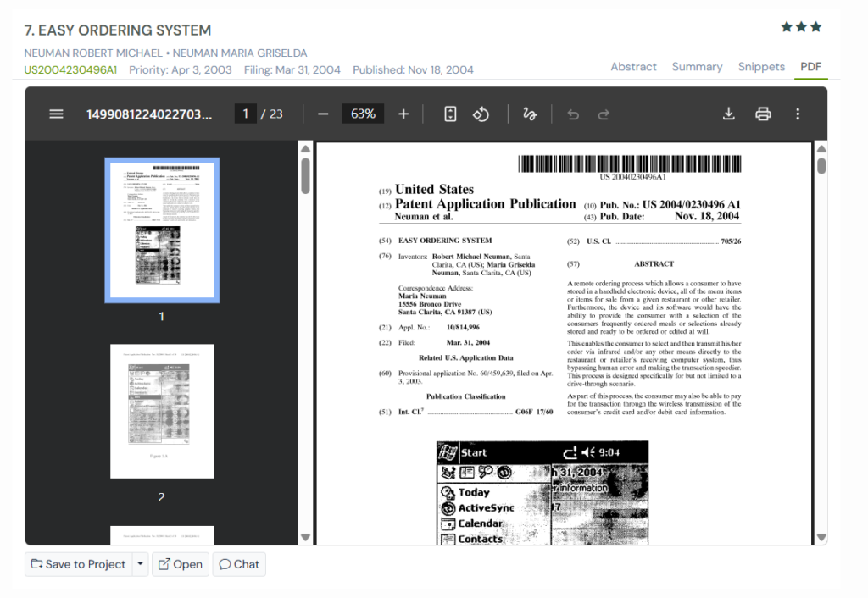This screenshot has width=868, height=598.
Task: Open the PDF thumbnail sidebar menu
Action: (56, 114)
